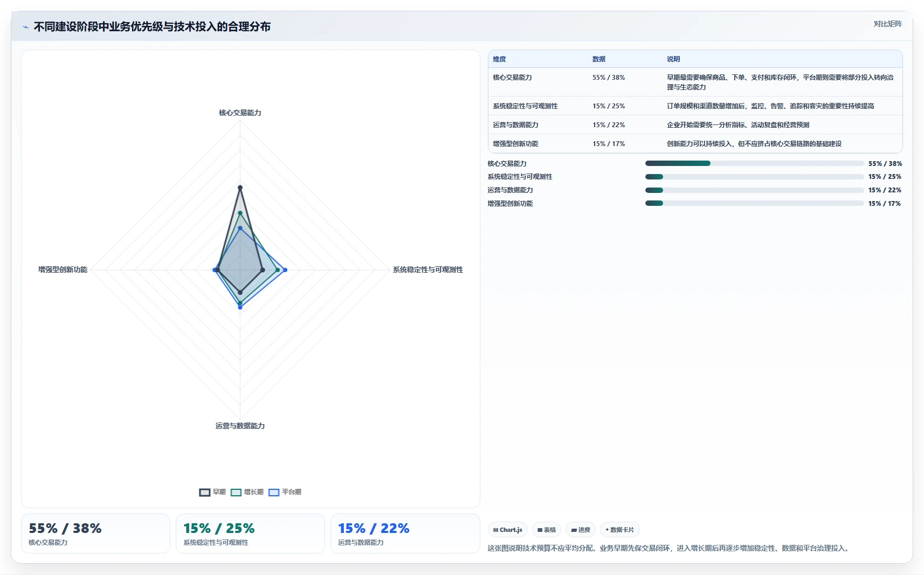Viewport: 924px width, 575px height.
Task: Toggle the 平台期 legend dataset
Action: pos(285,492)
